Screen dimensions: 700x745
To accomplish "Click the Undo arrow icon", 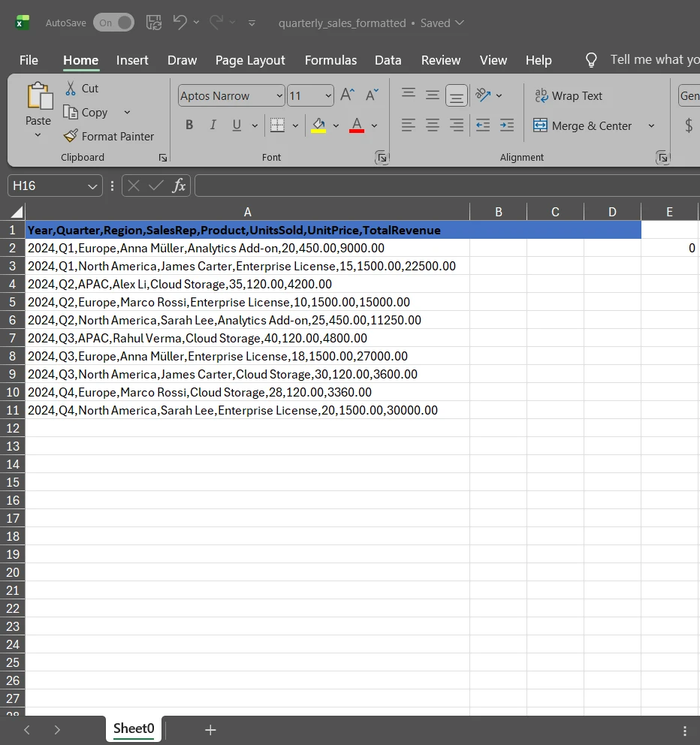I will click(x=180, y=23).
